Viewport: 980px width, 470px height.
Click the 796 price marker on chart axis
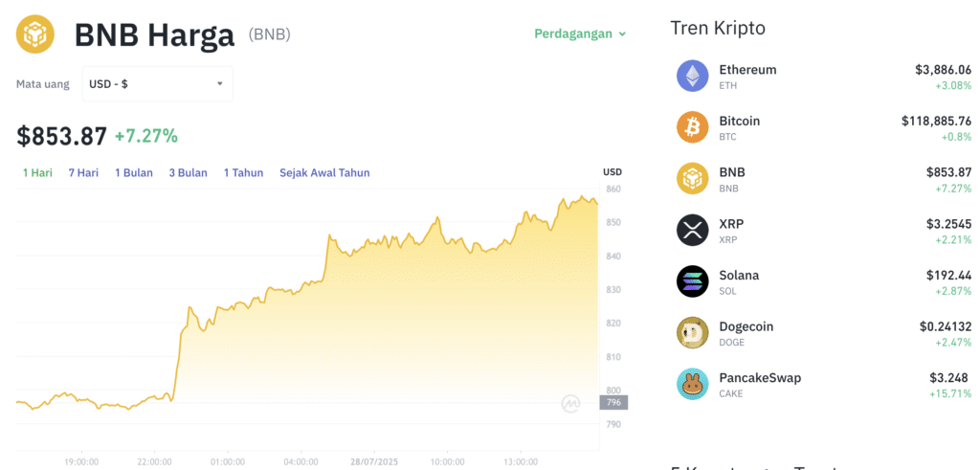coord(613,402)
